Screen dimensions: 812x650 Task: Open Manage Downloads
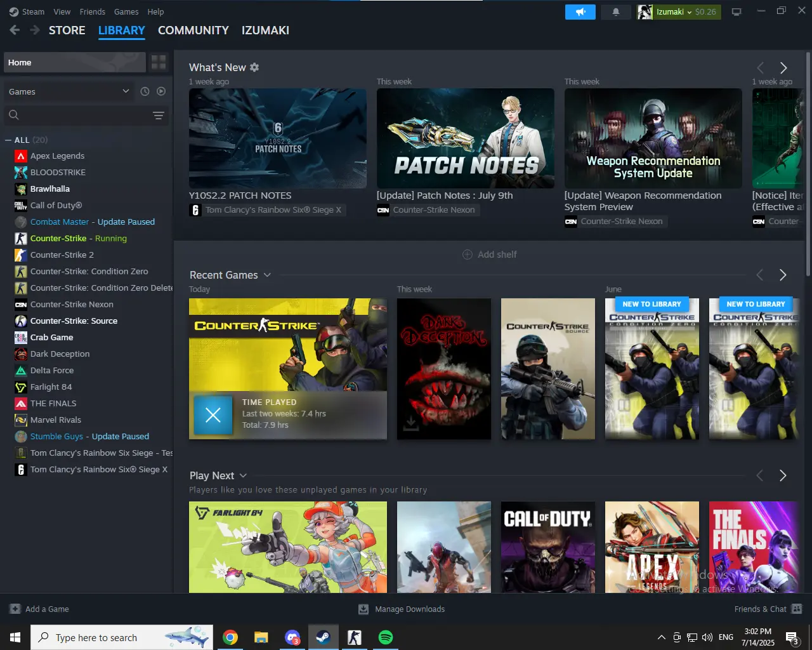(402, 609)
